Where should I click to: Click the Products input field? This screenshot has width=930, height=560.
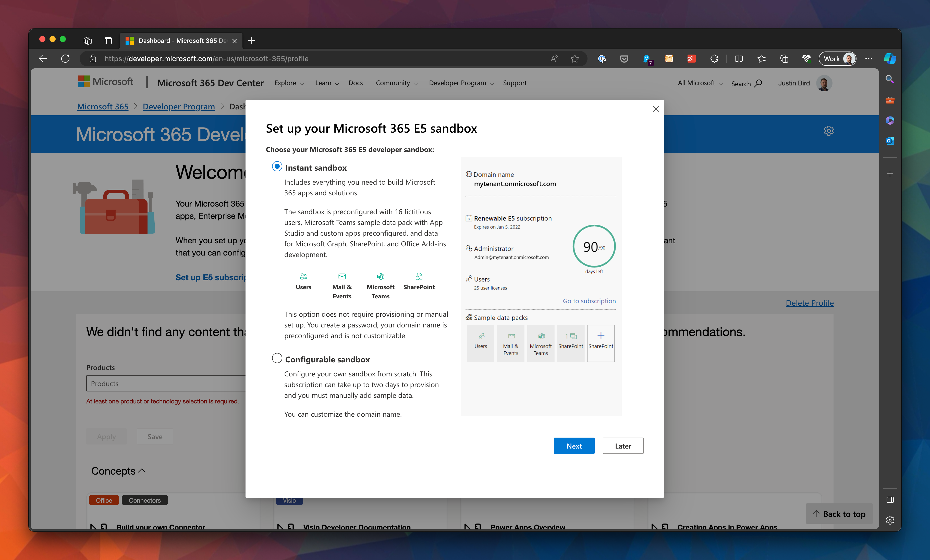pyautogui.click(x=166, y=383)
